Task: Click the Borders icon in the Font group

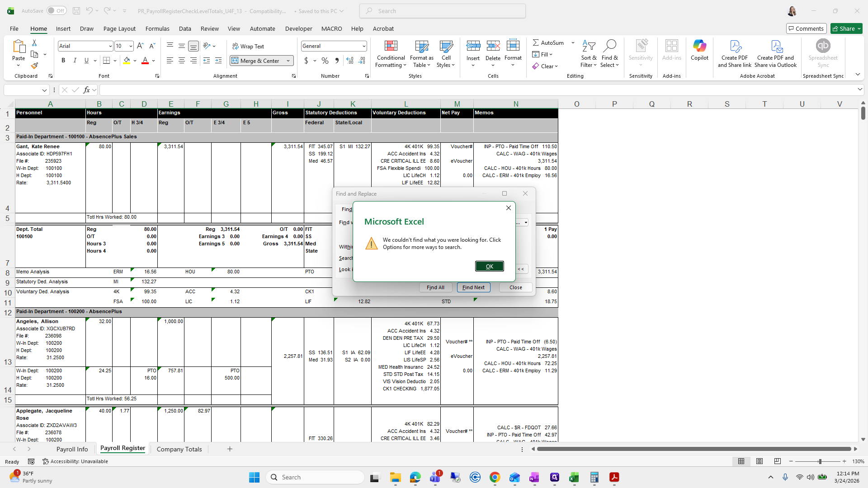Action: 106,61
